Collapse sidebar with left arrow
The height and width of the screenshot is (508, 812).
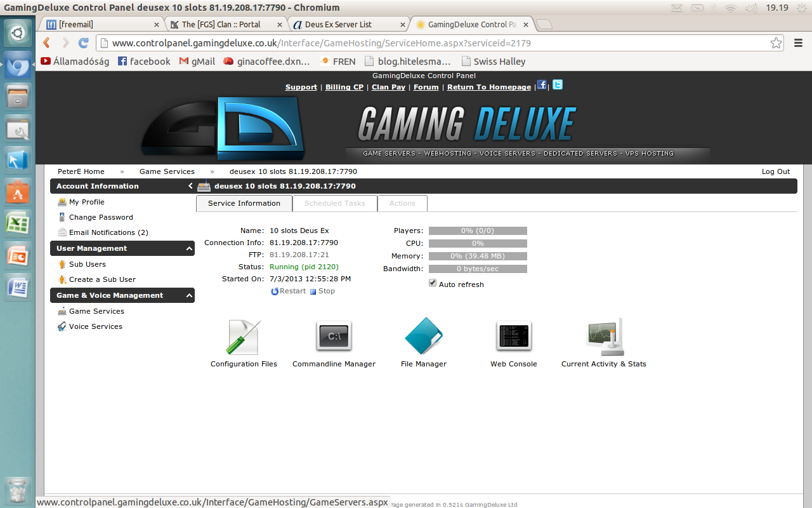click(x=190, y=186)
